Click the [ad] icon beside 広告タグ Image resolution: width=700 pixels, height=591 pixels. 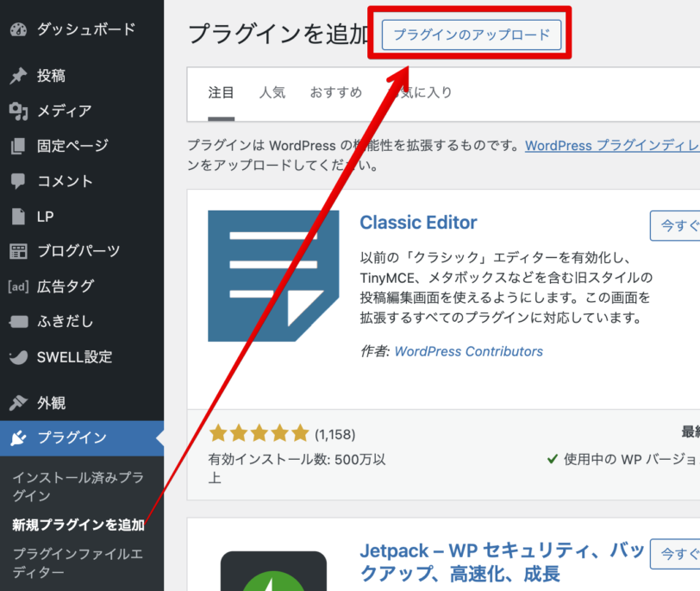tap(18, 286)
